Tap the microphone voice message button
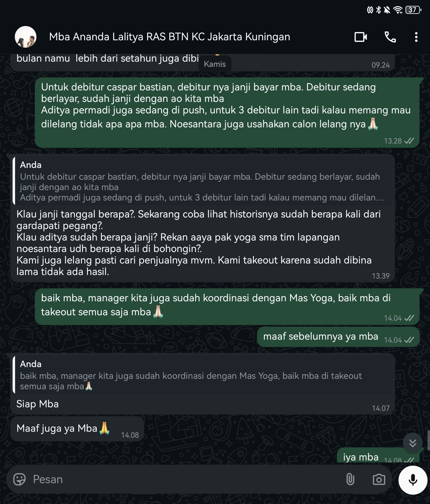The height and width of the screenshot is (504, 430). [x=413, y=480]
